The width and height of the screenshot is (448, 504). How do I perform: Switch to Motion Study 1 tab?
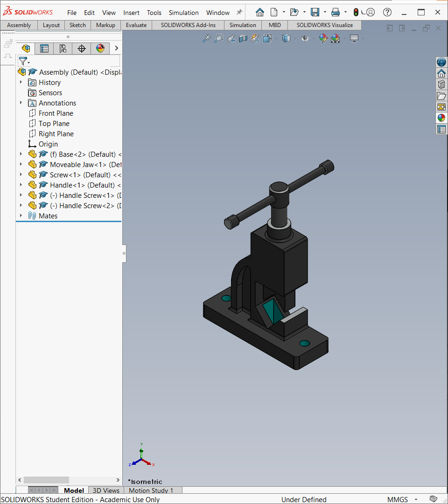[x=151, y=490]
